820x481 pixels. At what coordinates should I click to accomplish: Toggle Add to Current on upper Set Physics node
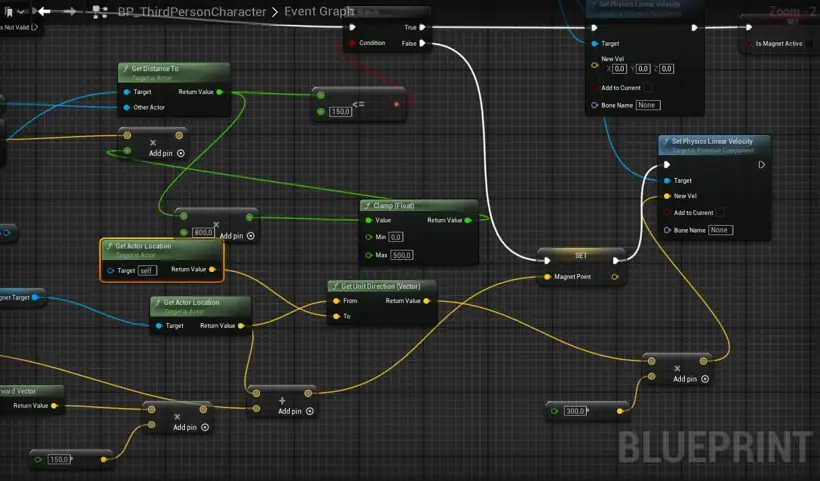coord(647,88)
